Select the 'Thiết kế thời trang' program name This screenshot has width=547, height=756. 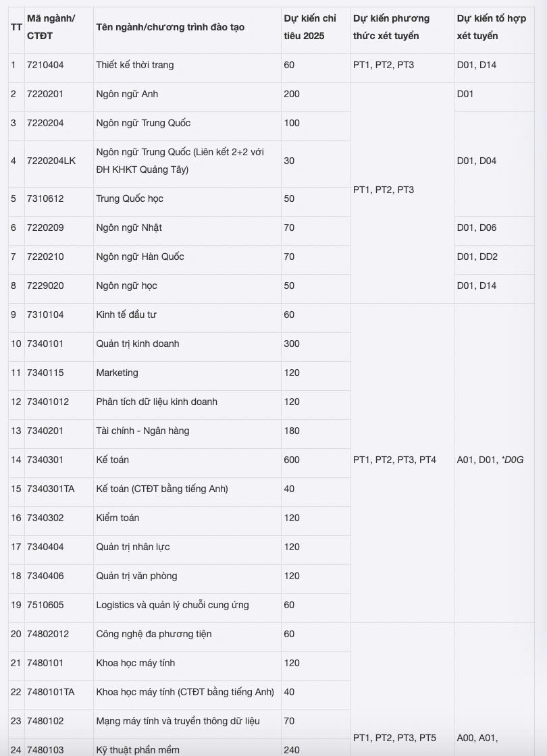click(x=135, y=65)
